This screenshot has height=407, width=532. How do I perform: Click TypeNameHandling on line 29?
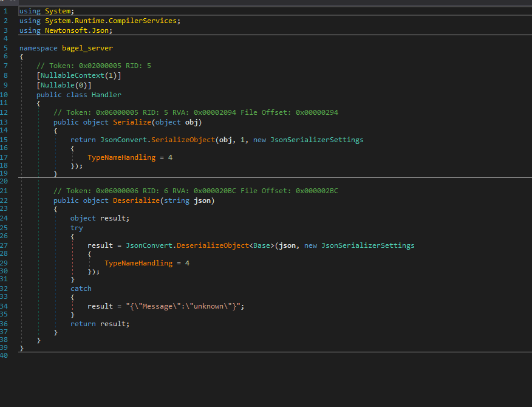[138, 263]
